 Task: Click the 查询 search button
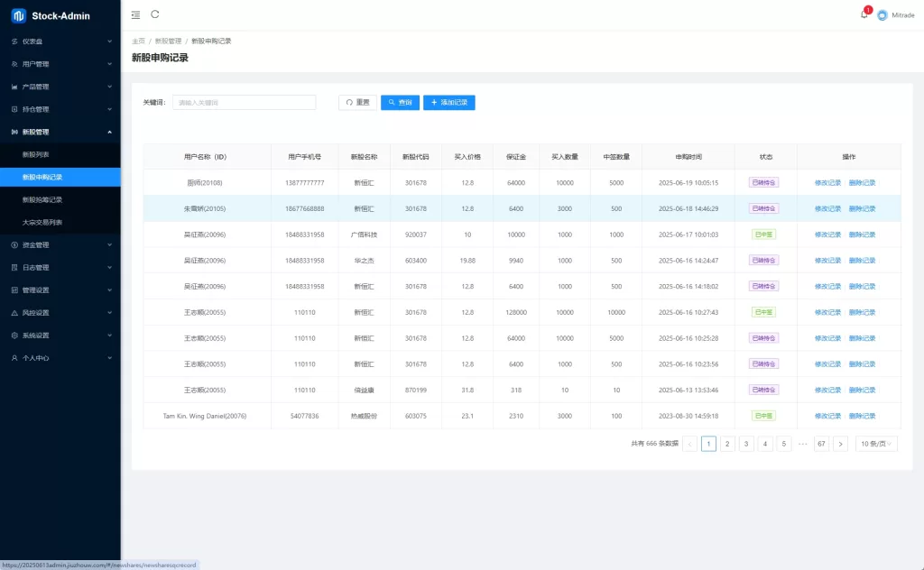pos(400,103)
